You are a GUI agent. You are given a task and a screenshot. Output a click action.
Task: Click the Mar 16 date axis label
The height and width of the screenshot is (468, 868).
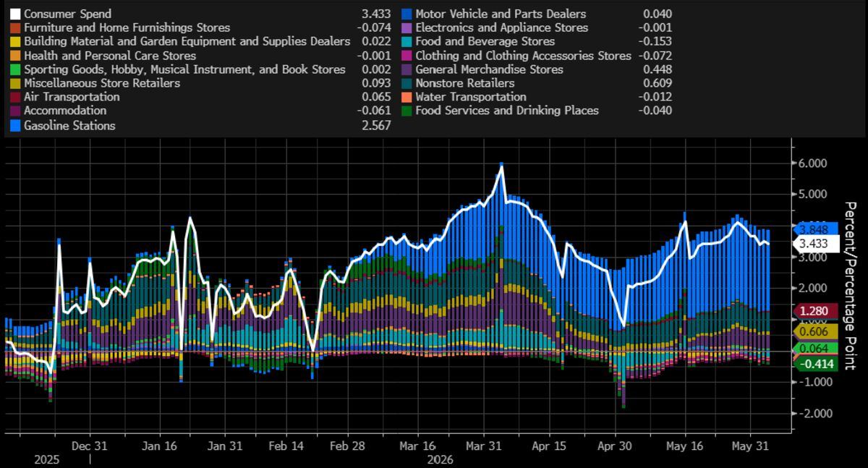click(417, 446)
